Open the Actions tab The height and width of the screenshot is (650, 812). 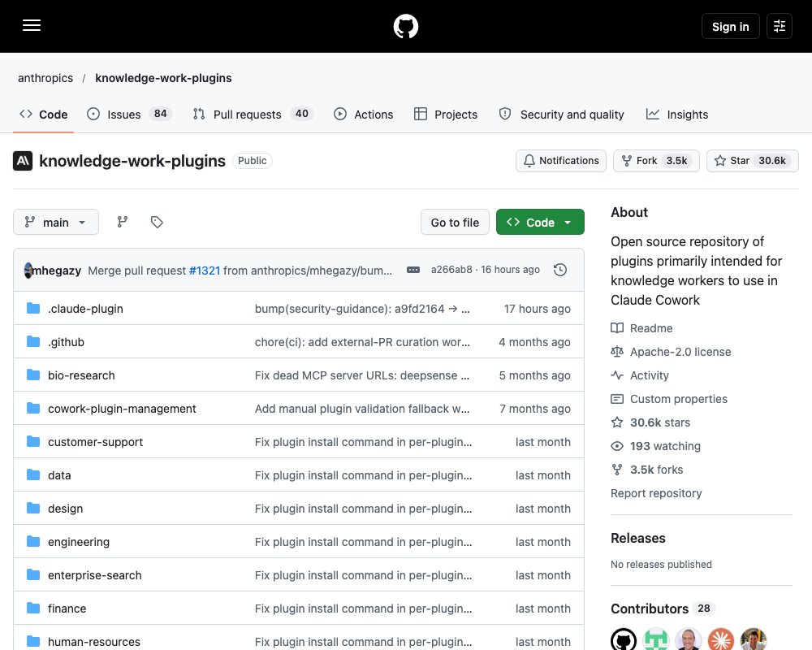[364, 114]
